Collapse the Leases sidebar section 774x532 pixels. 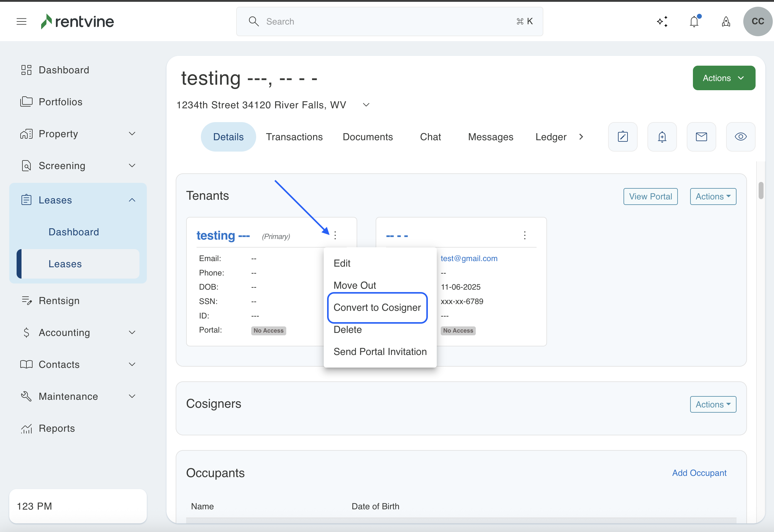tap(132, 200)
